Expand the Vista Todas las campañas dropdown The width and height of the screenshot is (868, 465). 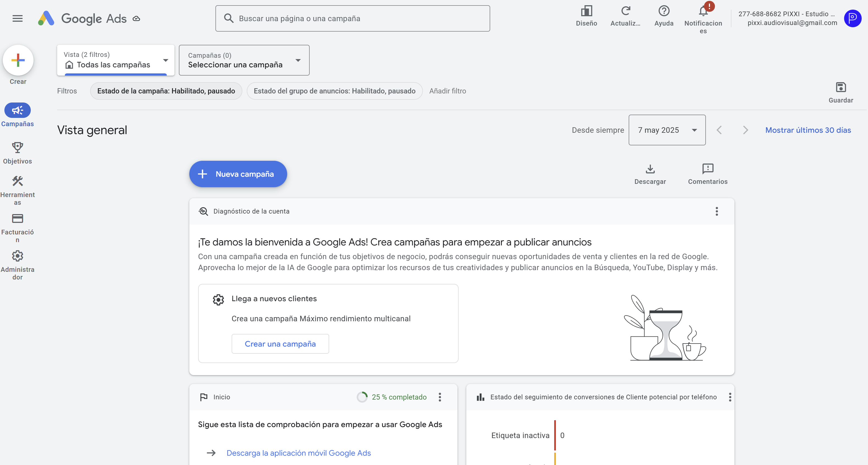pos(116,60)
